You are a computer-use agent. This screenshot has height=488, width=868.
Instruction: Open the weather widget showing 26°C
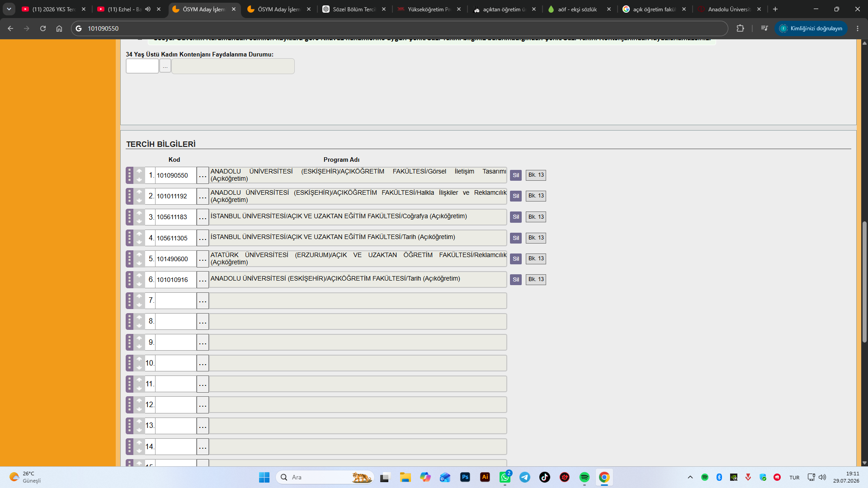coord(25,477)
